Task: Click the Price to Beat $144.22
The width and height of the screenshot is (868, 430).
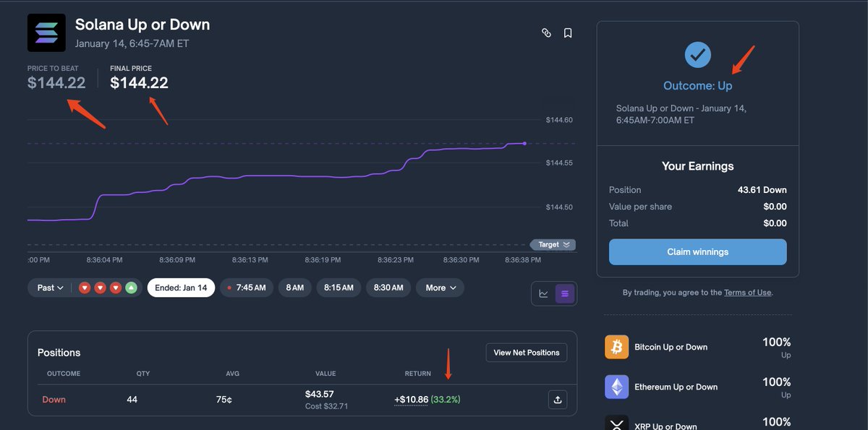Action: point(56,83)
